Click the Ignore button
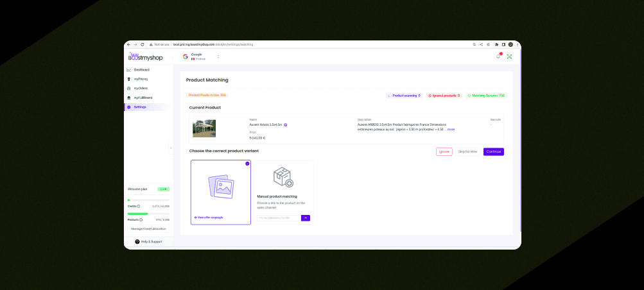The image size is (644, 290). 444,152
